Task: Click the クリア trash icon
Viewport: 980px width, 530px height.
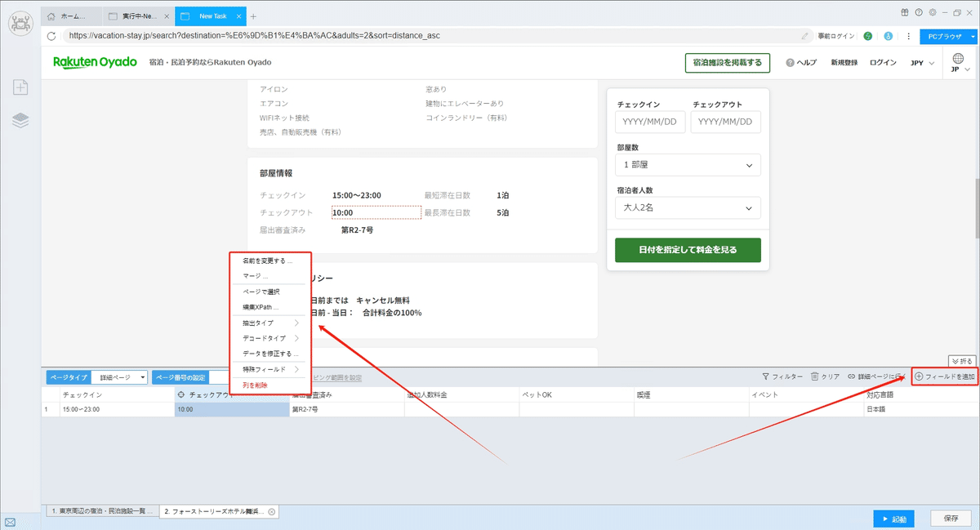Action: click(814, 376)
